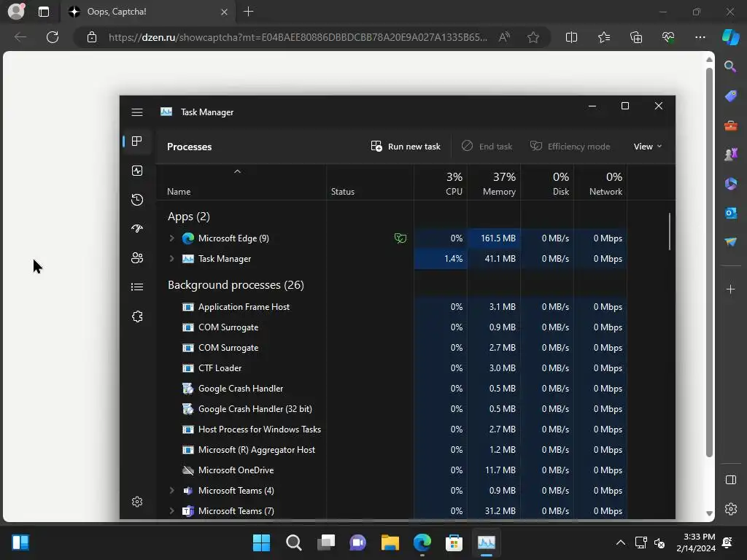Expand Microsoft Teams (4) process group
Screen dimensions: 747x560
pos(172,491)
